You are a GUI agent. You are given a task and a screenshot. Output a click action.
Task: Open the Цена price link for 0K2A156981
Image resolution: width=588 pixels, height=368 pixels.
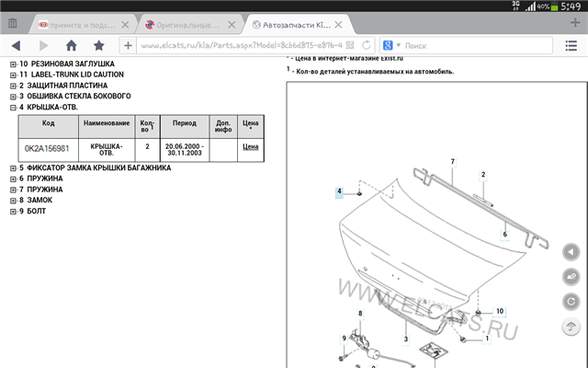tap(251, 147)
